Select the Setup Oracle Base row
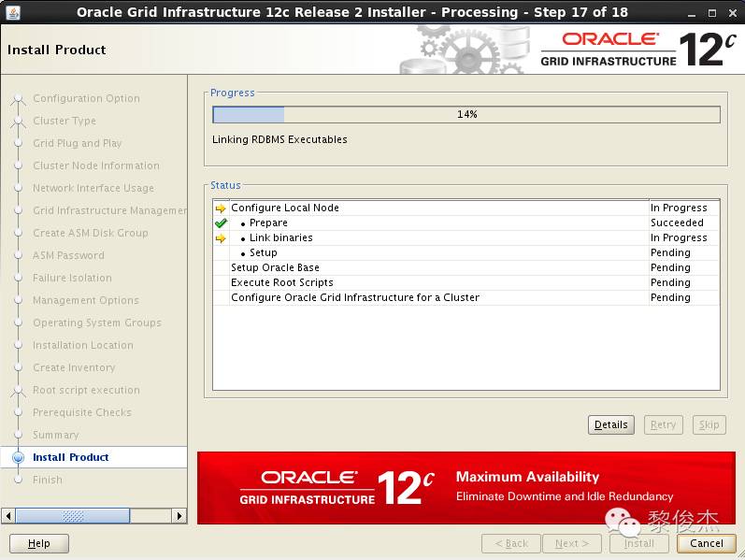The height and width of the screenshot is (560, 745). click(x=466, y=267)
